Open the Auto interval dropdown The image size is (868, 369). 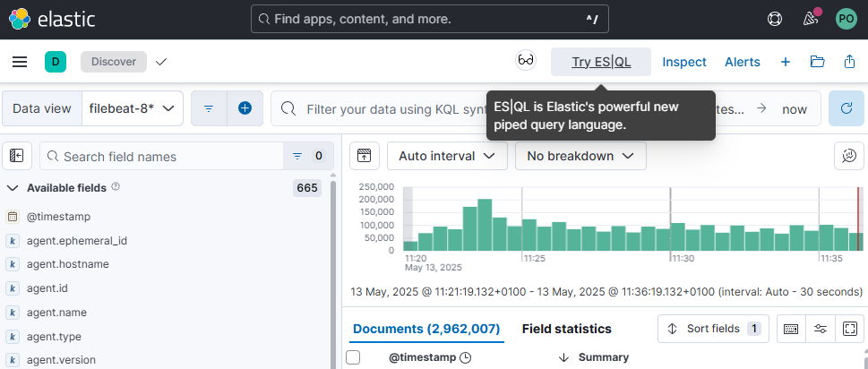click(x=447, y=156)
